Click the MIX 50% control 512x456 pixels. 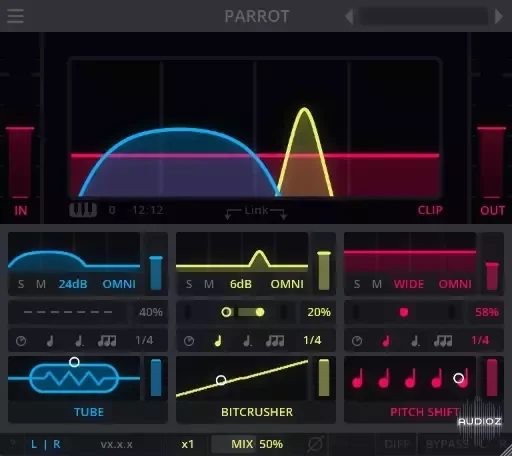(257, 444)
